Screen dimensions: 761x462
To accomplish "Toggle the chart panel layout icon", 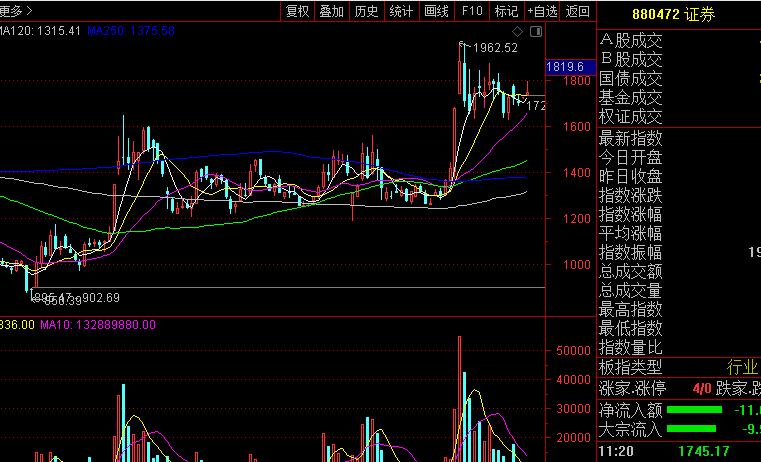I will click(536, 32).
